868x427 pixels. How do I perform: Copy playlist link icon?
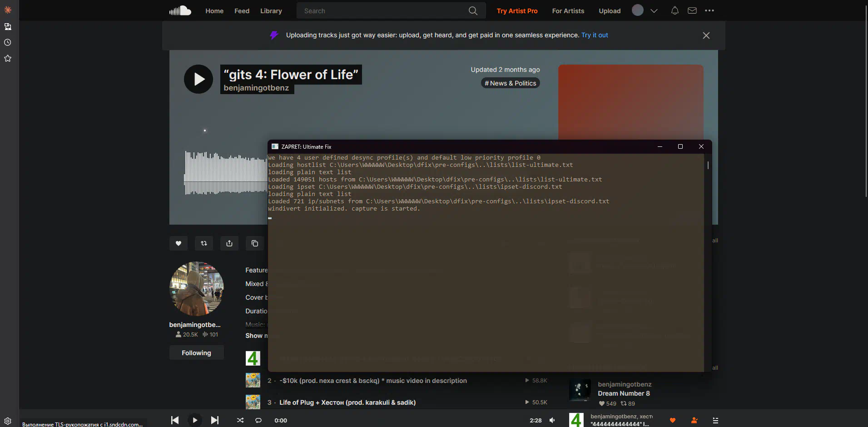tap(255, 243)
